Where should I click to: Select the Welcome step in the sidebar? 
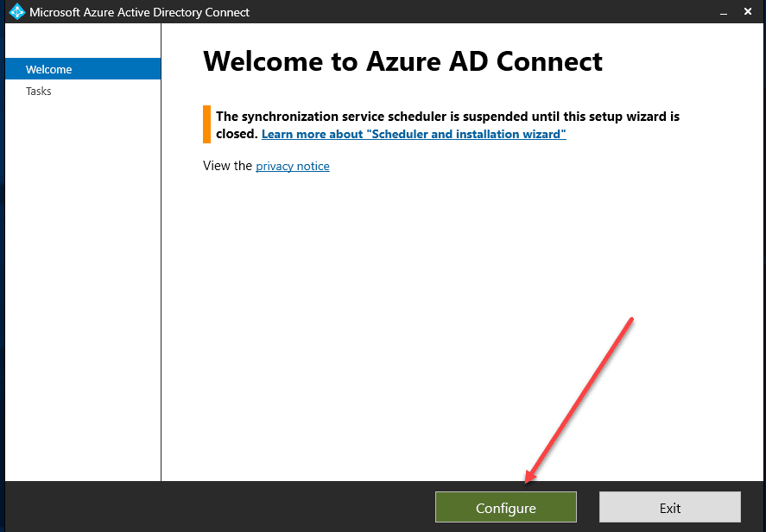(x=83, y=69)
